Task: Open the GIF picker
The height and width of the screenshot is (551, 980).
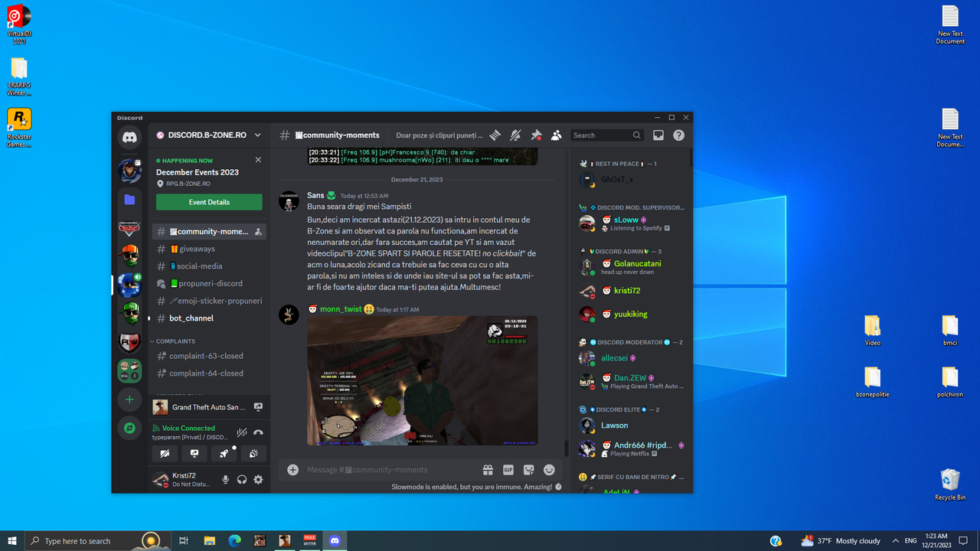Action: pos(508,469)
